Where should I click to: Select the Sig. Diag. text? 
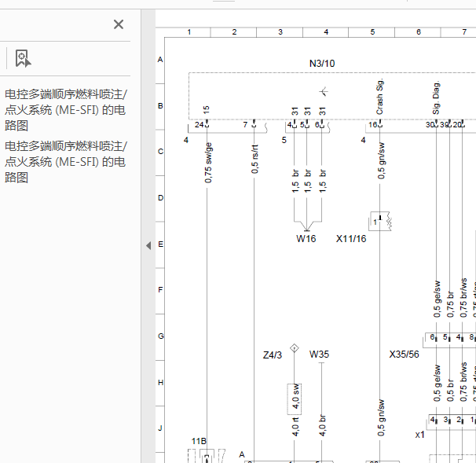(436, 97)
